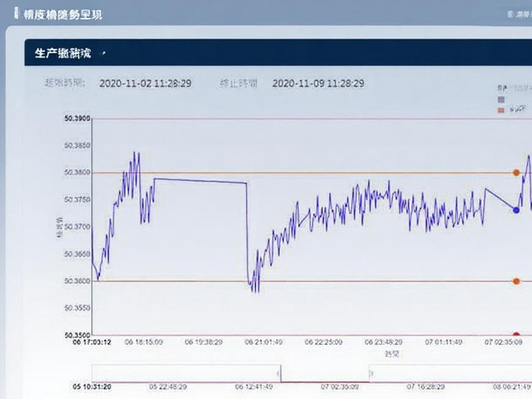Viewport: 532px width, 399px height.
Task: Click the first peak of the line above 50.3800
Action: click(134, 153)
